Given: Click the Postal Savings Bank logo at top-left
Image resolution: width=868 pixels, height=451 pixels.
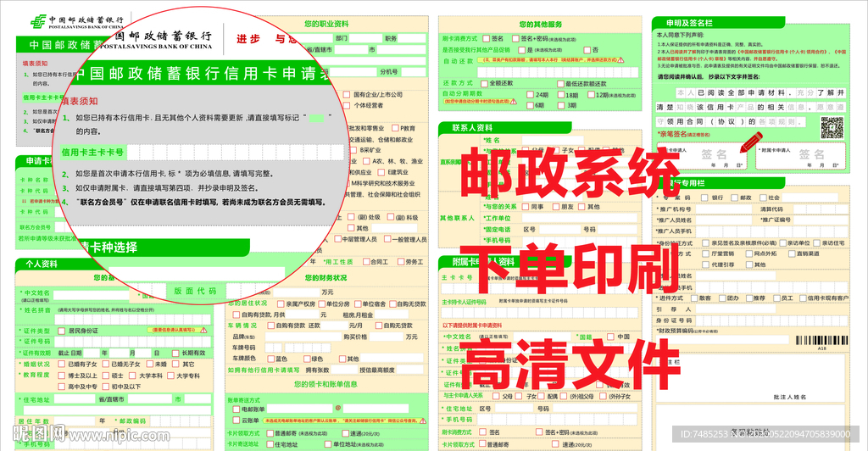Looking at the screenshot, I should pos(39,22).
